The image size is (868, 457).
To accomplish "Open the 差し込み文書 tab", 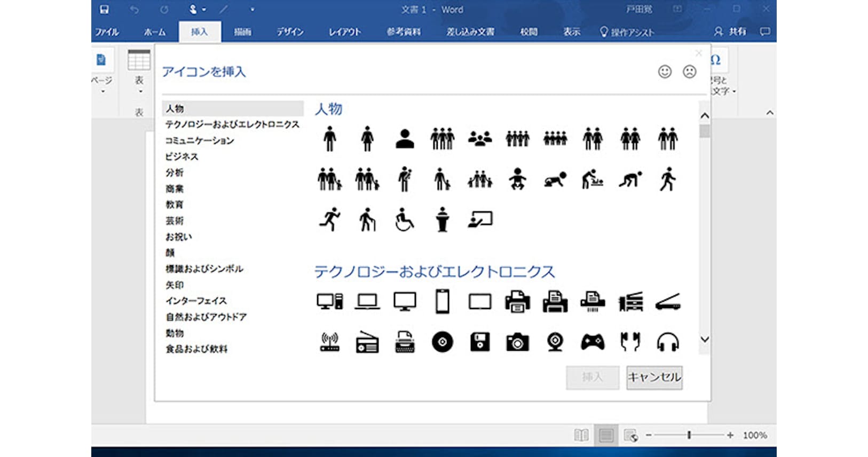I will tap(470, 32).
